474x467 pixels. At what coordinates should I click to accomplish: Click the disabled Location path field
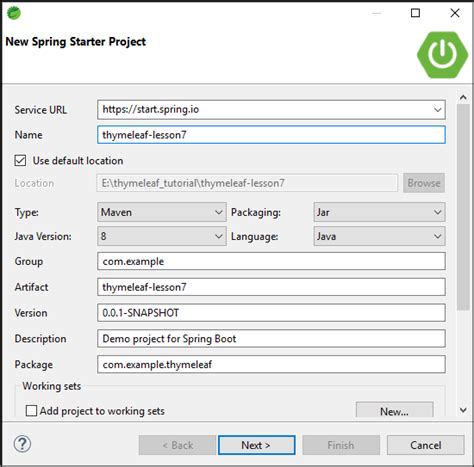click(247, 183)
